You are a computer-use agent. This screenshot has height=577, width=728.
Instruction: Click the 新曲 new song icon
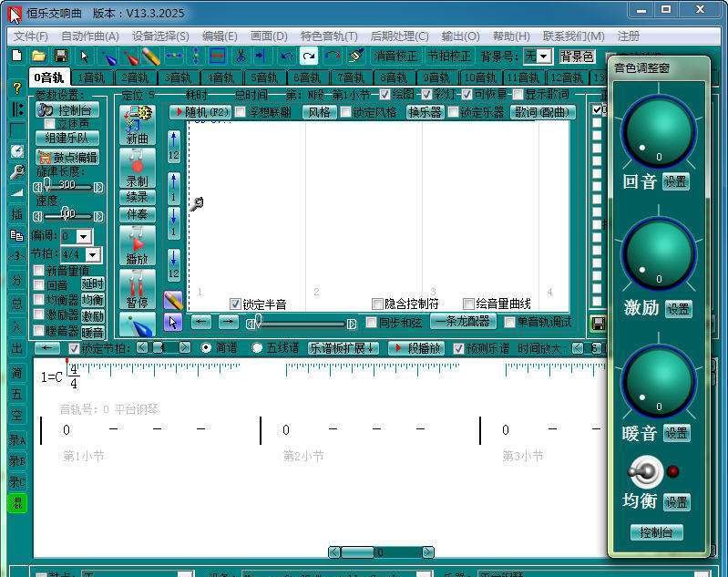[137, 125]
